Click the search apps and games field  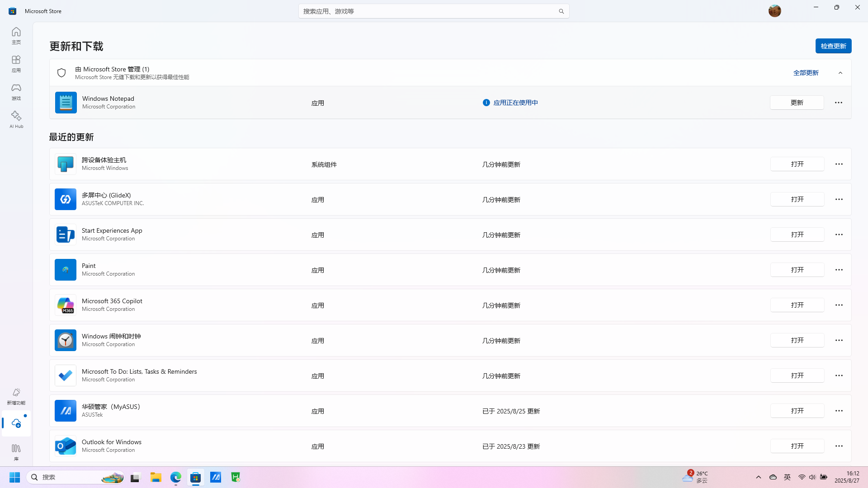coord(429,11)
